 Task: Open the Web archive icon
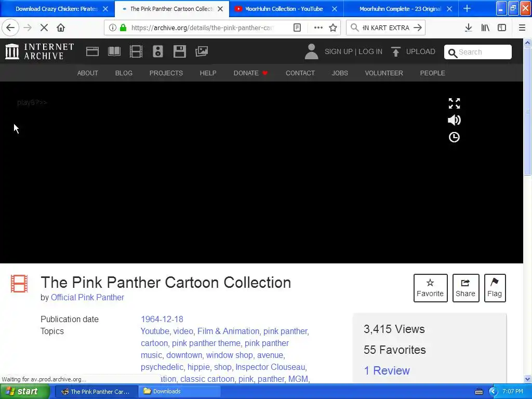pos(92,51)
